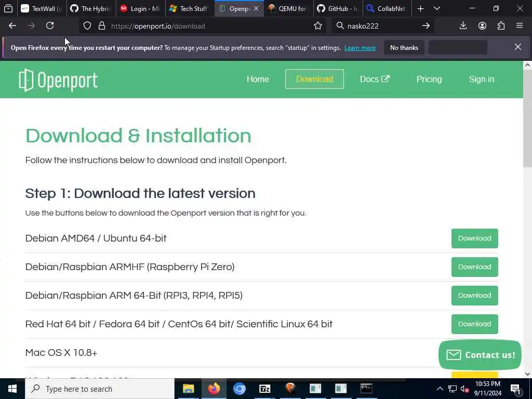Click Sign in
This screenshot has height=399, width=532.
(x=481, y=79)
